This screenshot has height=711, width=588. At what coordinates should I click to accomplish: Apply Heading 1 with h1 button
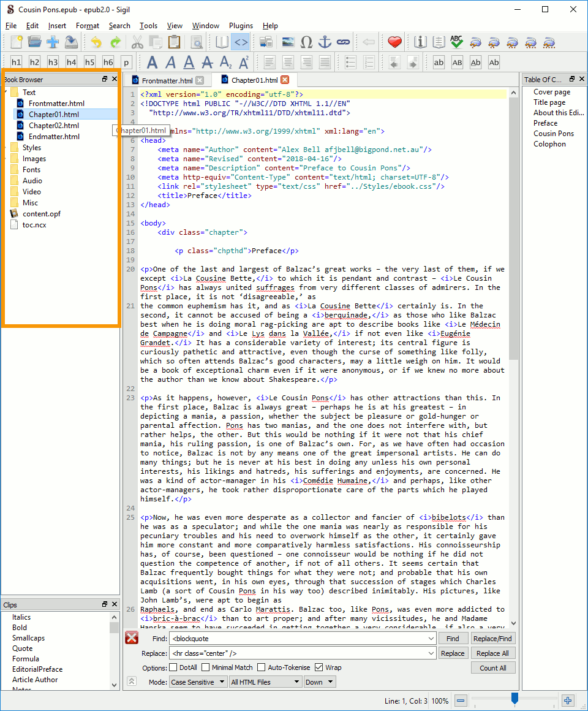[x=16, y=62]
